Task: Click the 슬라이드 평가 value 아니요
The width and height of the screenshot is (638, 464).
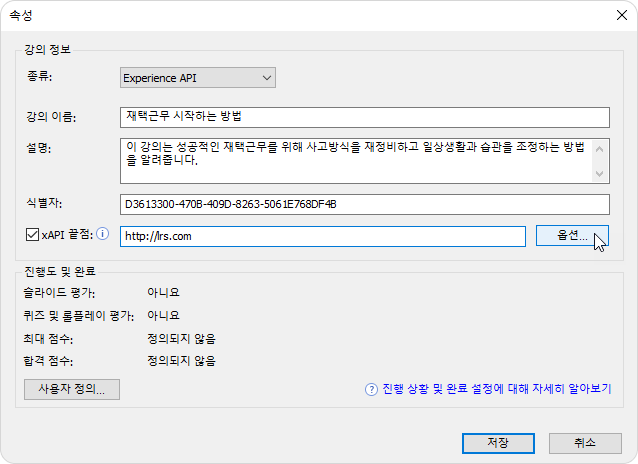Action: [163, 293]
